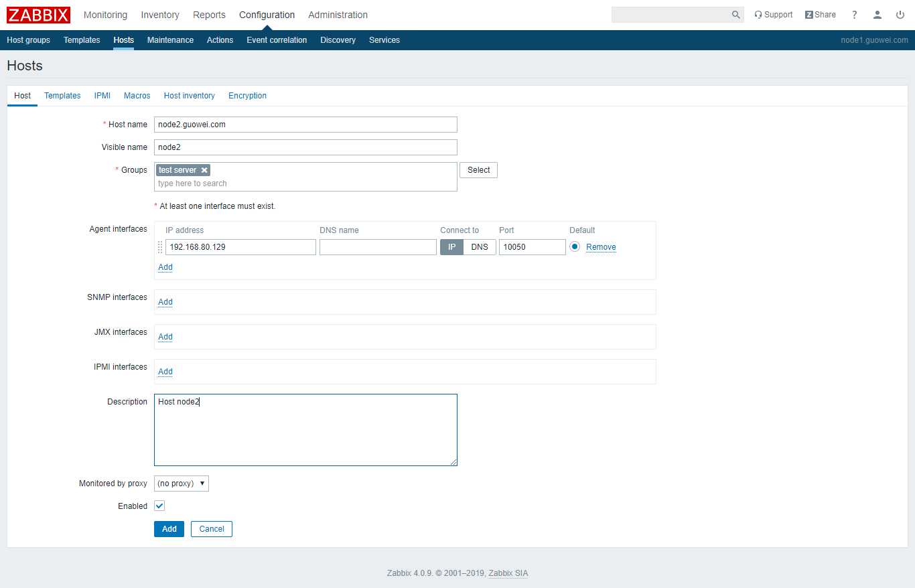Click the Visible name field
This screenshot has height=588, width=915.
[305, 147]
